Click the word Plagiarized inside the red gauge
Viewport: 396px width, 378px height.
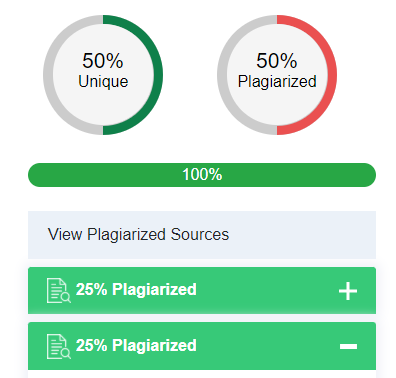pyautogui.click(x=277, y=82)
